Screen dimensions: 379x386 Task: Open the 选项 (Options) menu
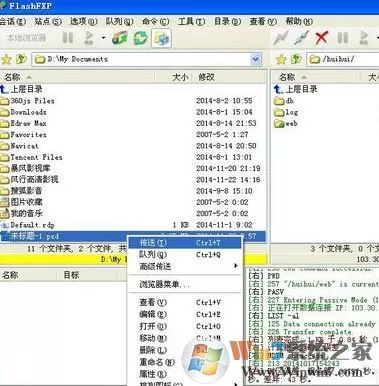coord(84,22)
